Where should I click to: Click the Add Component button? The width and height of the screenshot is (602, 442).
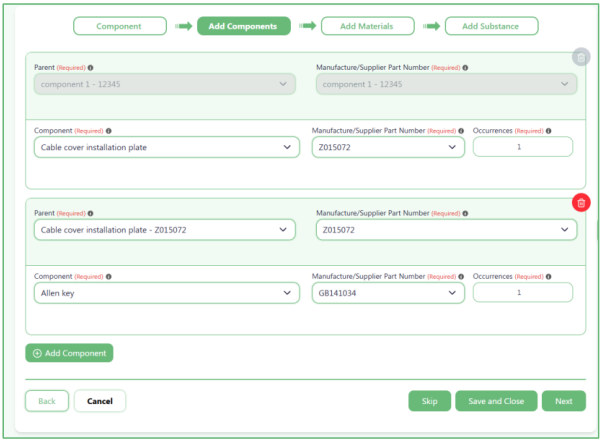click(69, 353)
